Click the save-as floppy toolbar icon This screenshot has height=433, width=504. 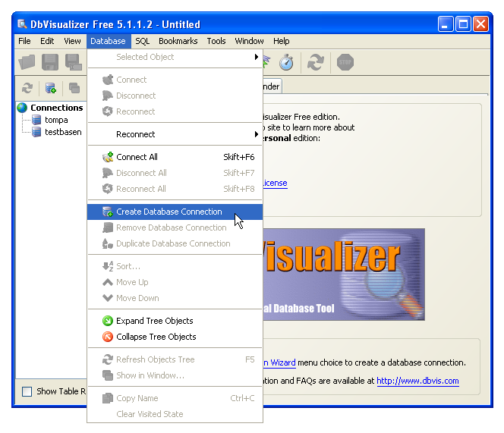coord(74,62)
